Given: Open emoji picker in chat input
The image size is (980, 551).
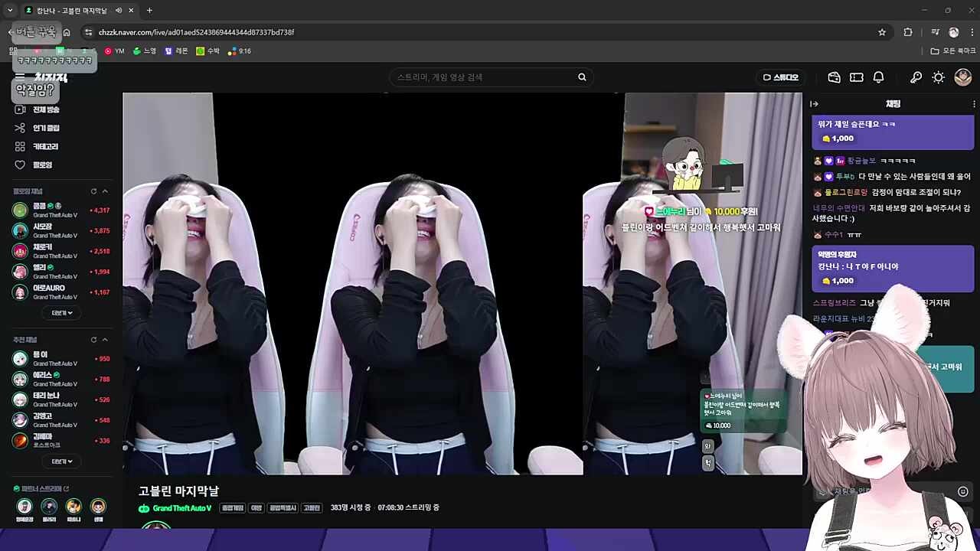Looking at the screenshot, I should click(x=963, y=492).
